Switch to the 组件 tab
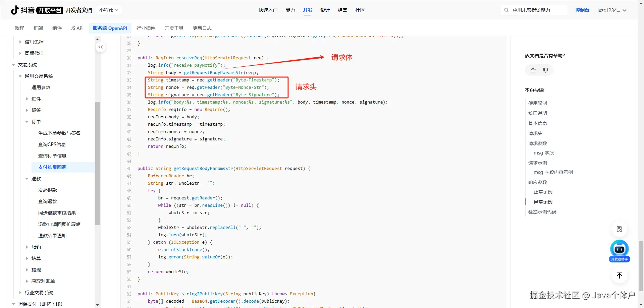The image size is (644, 308). tap(57, 28)
